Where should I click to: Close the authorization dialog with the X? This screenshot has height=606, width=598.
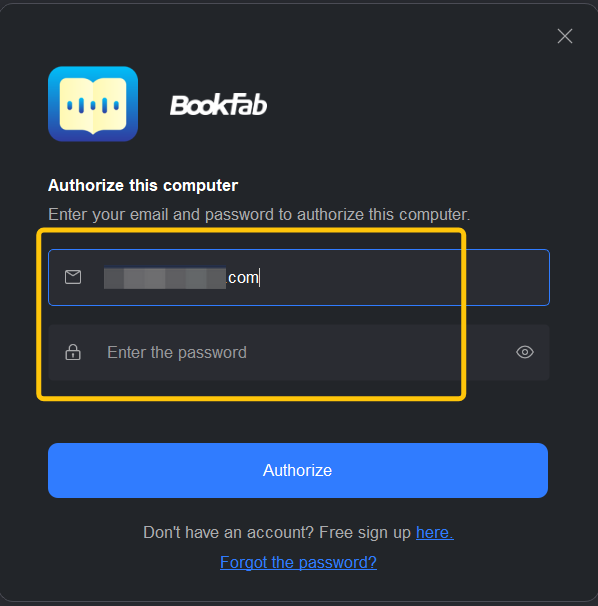click(565, 36)
